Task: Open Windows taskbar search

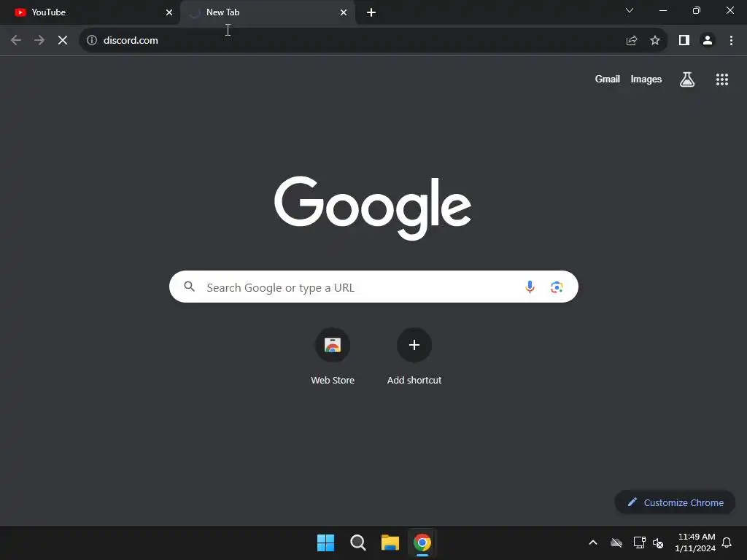Action: click(x=357, y=542)
